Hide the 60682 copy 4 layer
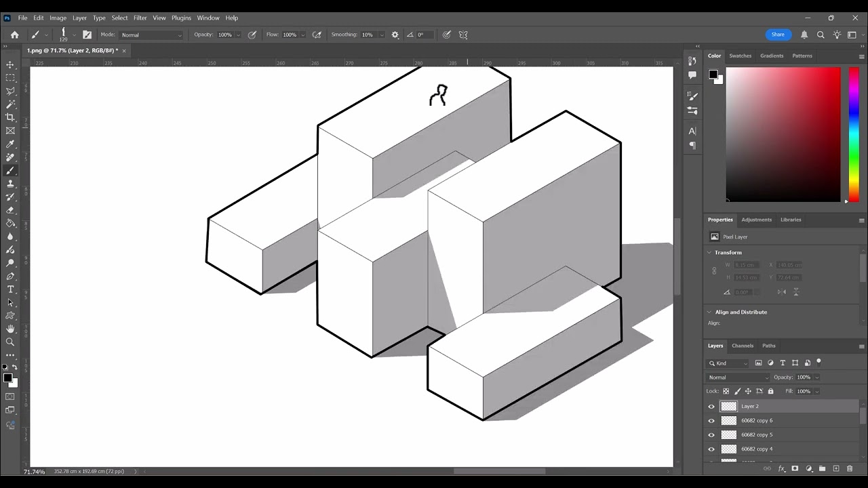 [711, 449]
